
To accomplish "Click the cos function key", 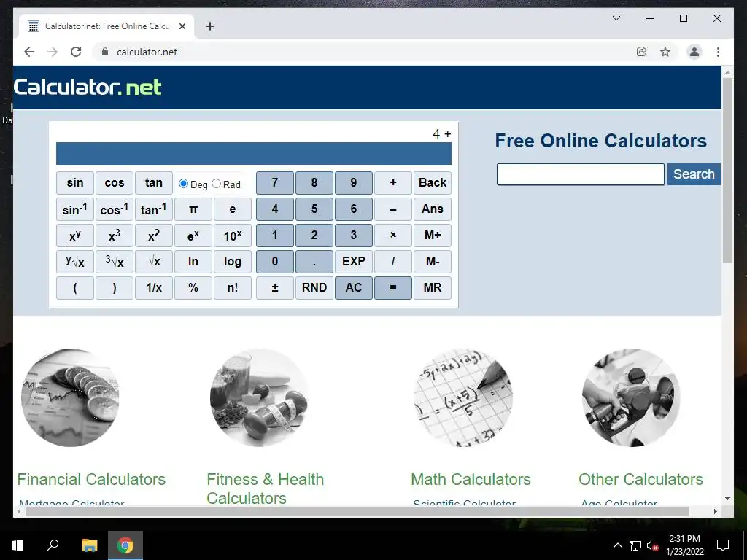I will pyautogui.click(x=115, y=183).
